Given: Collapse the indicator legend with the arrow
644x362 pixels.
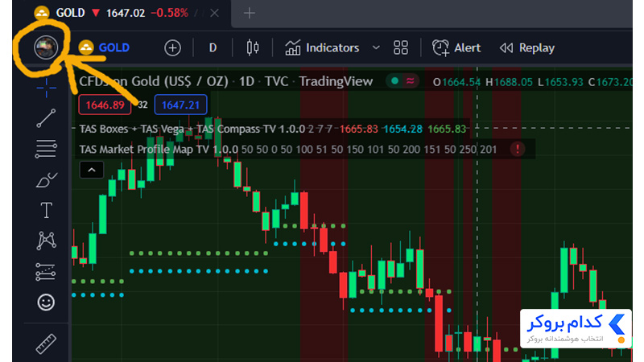Looking at the screenshot, I should 92,170.
